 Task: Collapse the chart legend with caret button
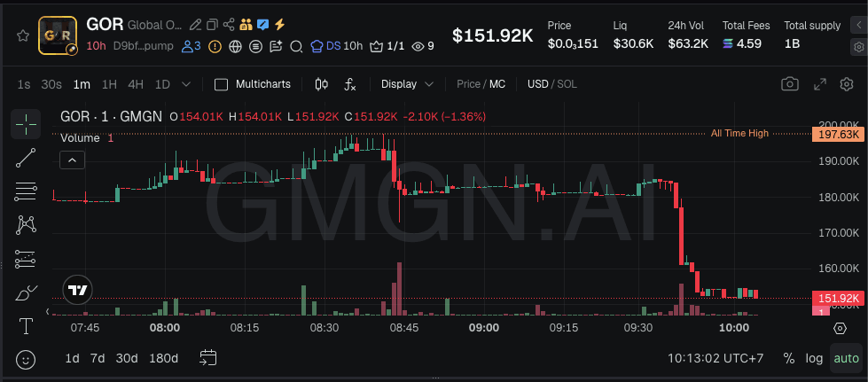(x=72, y=160)
